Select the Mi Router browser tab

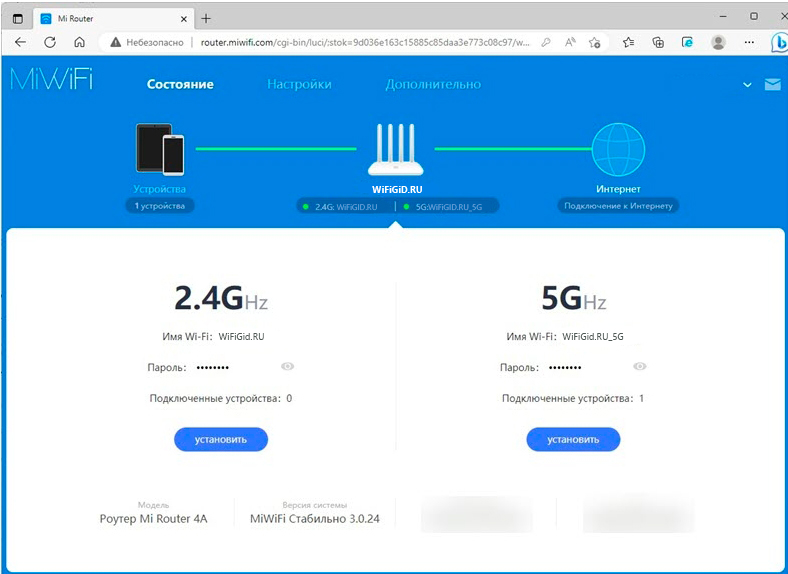(113, 19)
